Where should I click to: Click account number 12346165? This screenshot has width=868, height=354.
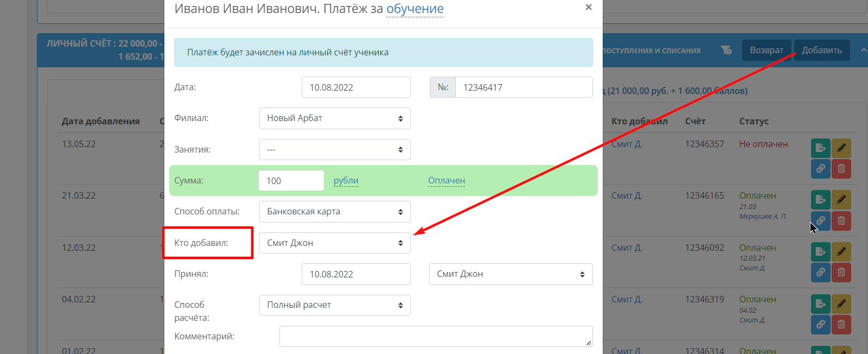[705, 195]
